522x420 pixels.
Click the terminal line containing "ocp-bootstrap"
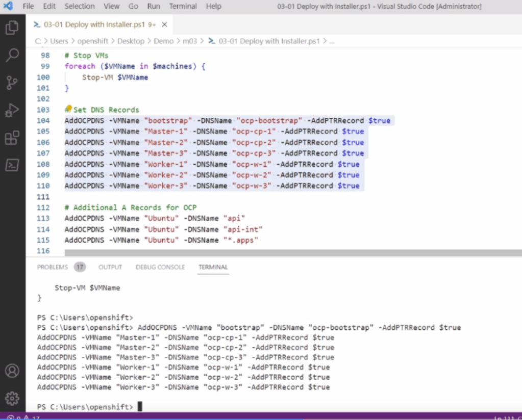tap(248, 328)
